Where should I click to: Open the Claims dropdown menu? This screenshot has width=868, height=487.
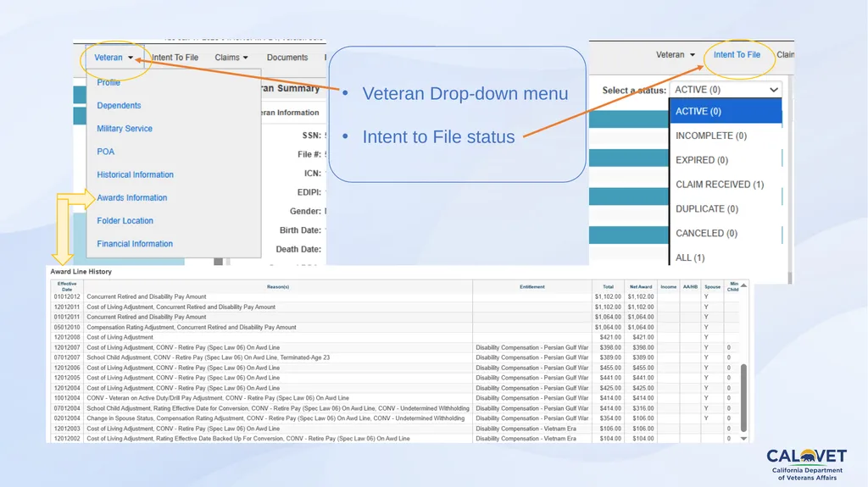pyautogui.click(x=231, y=58)
